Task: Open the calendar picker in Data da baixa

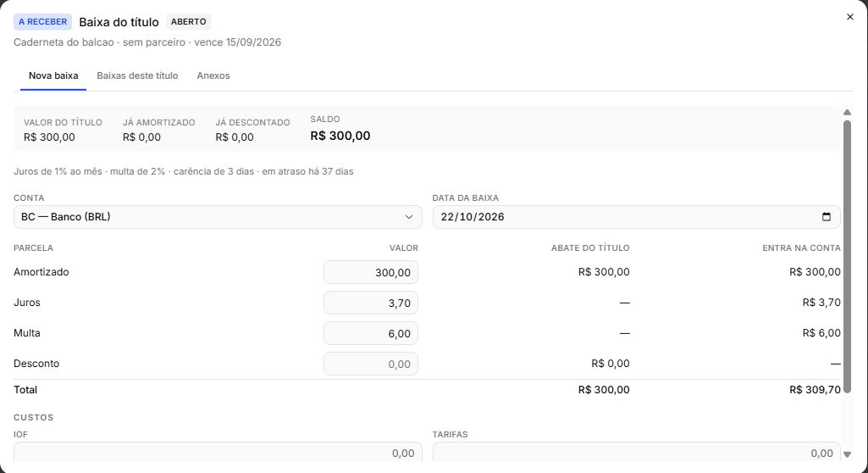Action: 827,216
